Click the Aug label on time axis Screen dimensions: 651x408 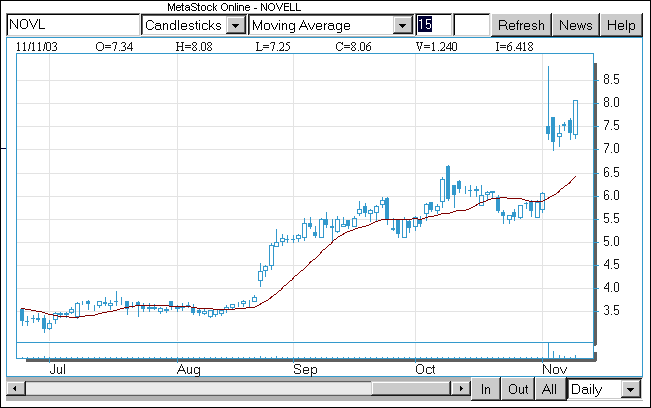click(x=188, y=369)
